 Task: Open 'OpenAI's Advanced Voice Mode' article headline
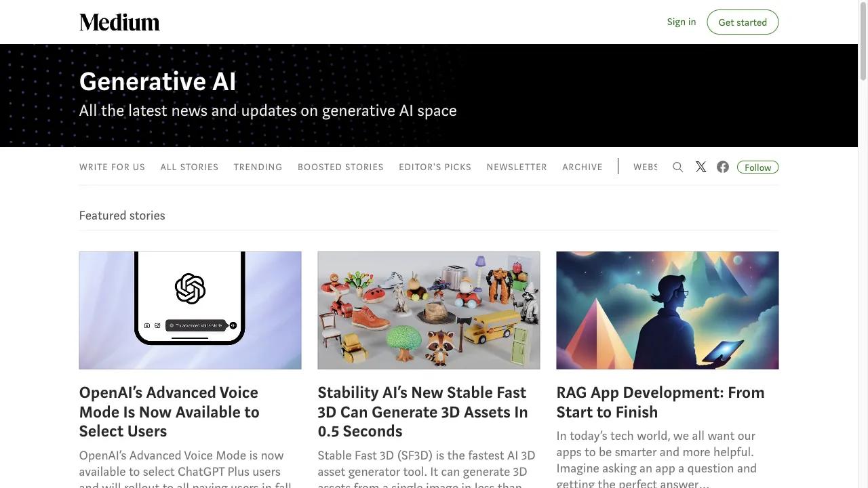click(x=170, y=412)
